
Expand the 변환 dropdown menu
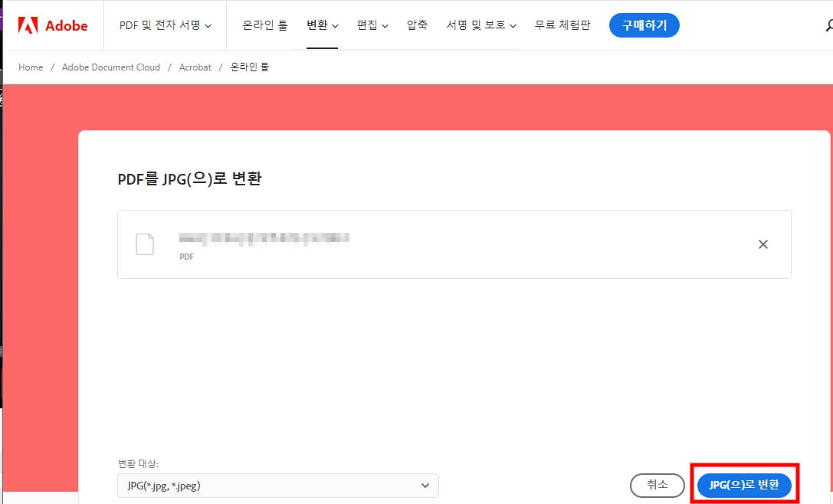(322, 25)
